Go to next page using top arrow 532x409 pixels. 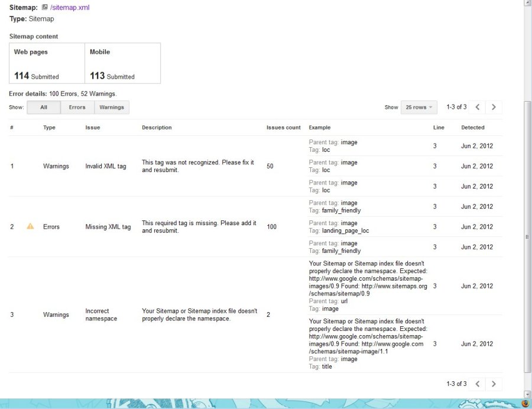point(494,107)
